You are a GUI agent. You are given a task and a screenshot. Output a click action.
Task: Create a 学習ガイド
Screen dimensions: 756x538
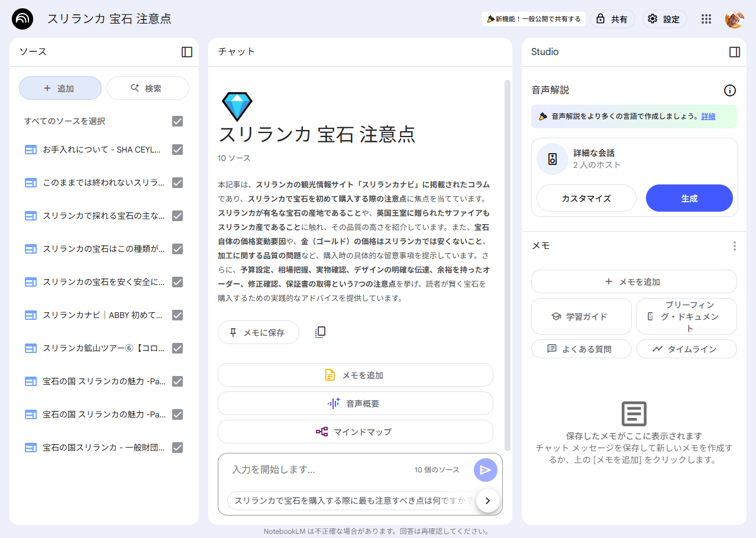[581, 316]
